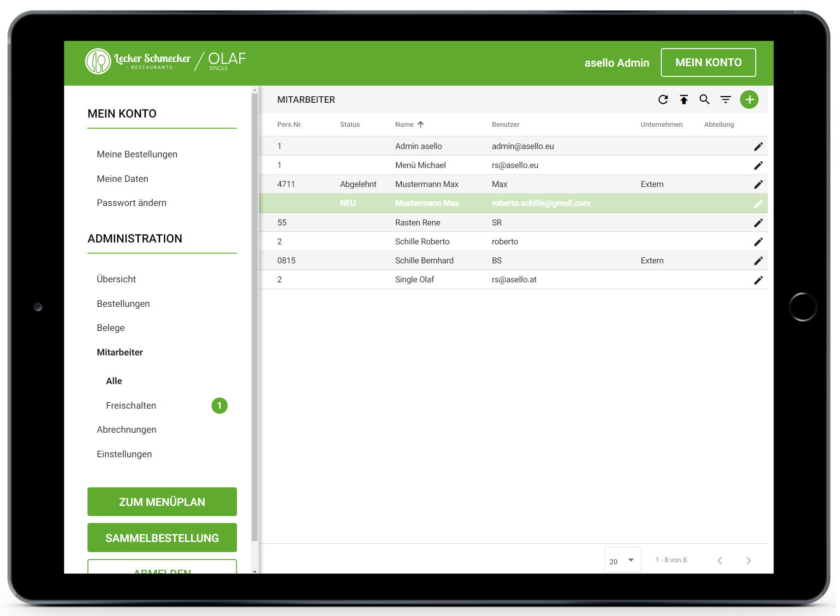The height and width of the screenshot is (616, 840).
Task: Click pencil icon for Schille Bernhard
Action: tap(758, 261)
